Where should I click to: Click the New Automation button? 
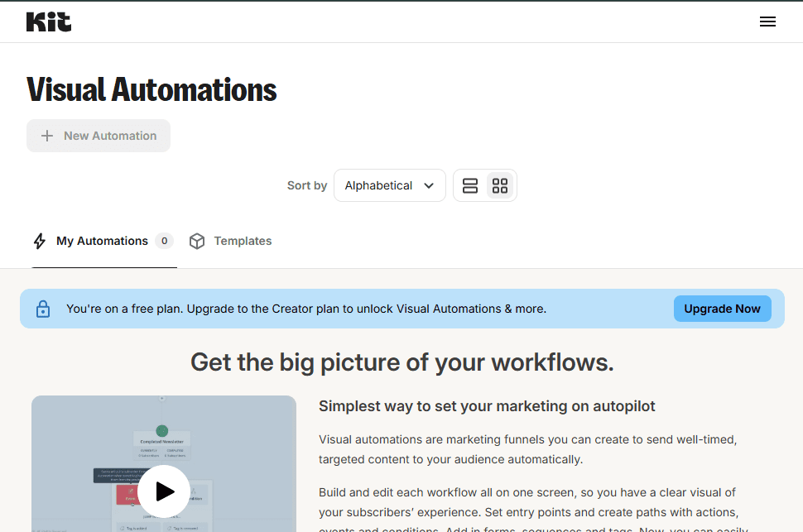tap(99, 136)
